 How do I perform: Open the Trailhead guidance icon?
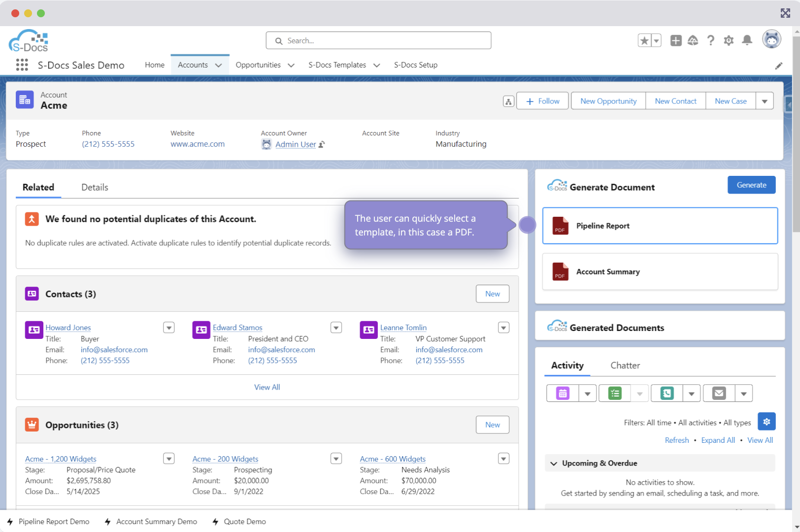(x=693, y=40)
